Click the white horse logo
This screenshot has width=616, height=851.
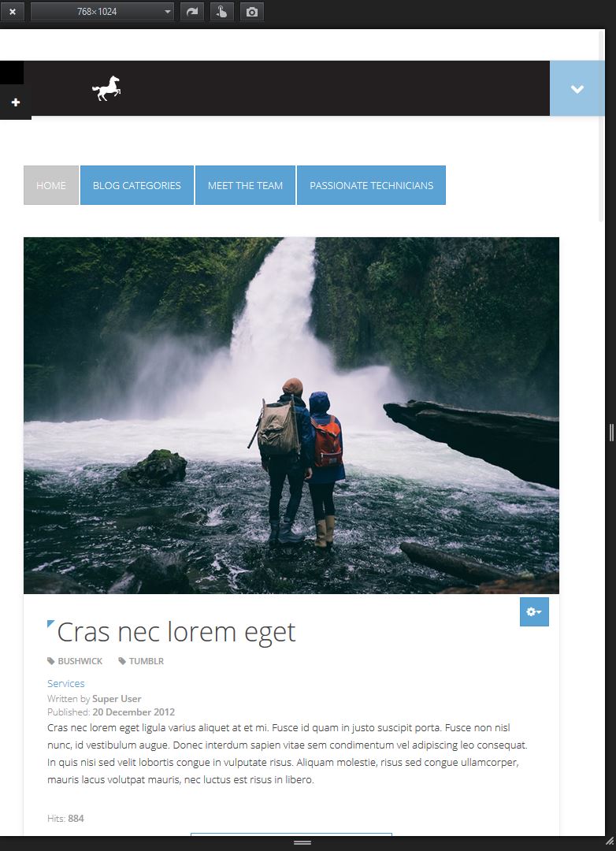106,88
